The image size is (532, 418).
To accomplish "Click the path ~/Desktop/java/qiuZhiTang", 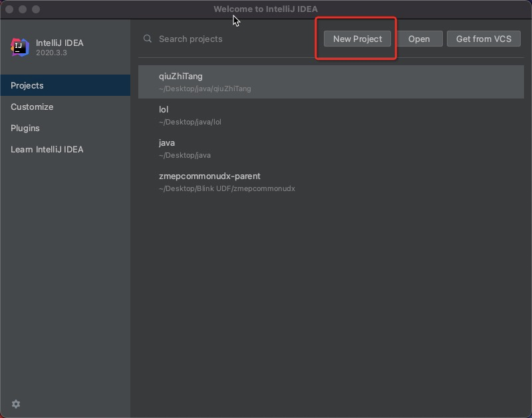I will 205,89.
